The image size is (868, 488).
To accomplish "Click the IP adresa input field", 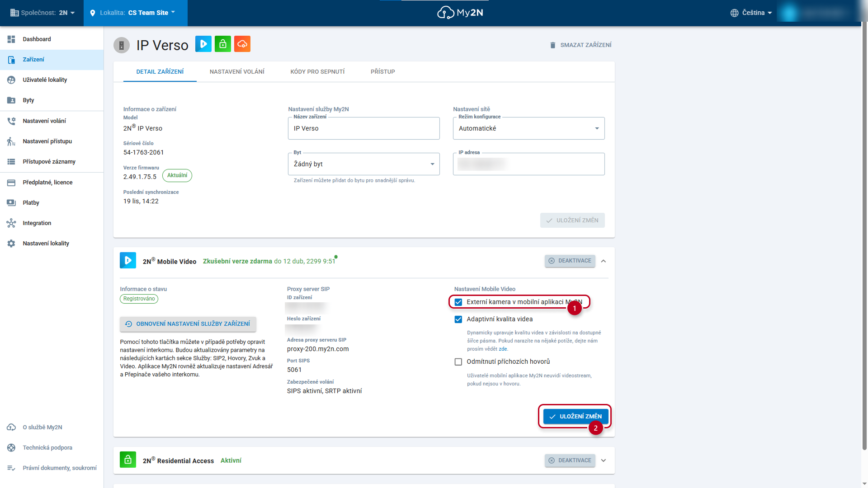I will [x=529, y=164].
